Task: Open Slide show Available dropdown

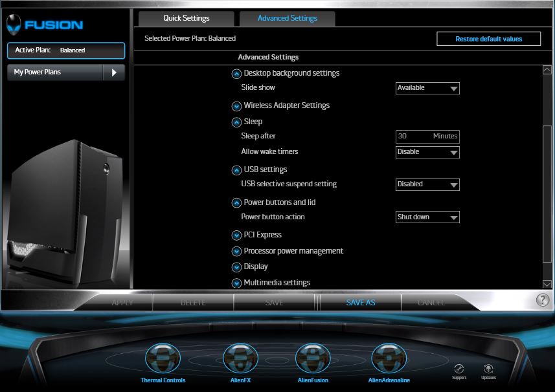Action: point(427,88)
